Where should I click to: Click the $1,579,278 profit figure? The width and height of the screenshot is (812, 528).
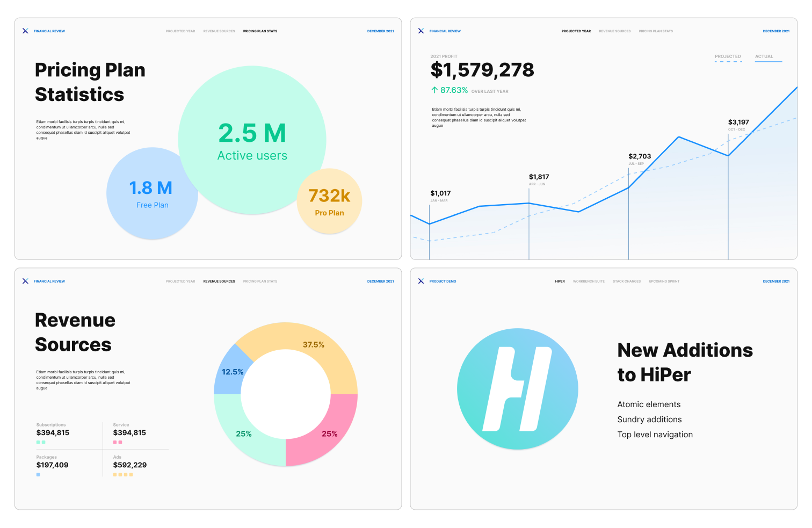[482, 70]
